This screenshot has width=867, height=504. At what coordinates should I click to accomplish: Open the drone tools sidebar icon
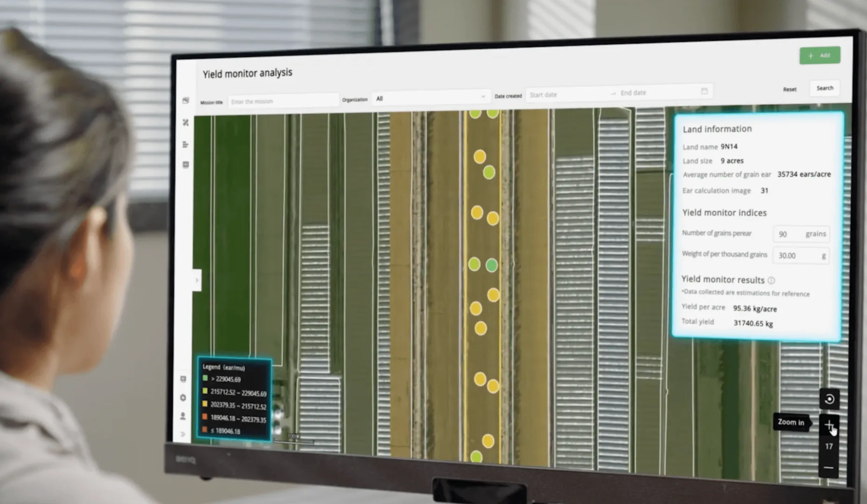(186, 122)
